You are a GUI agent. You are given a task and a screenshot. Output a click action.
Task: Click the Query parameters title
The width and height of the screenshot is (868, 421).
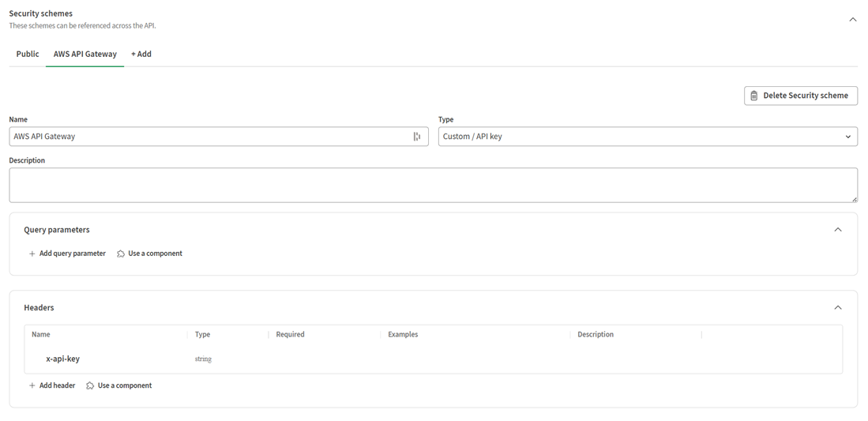pos(56,229)
